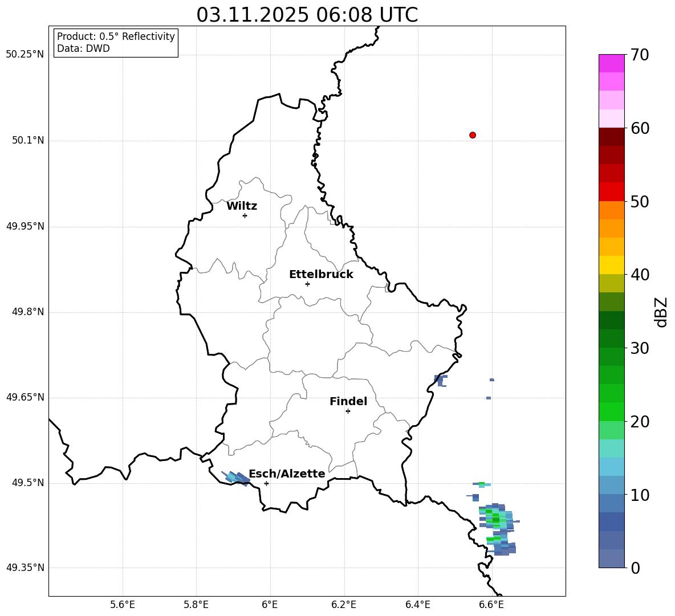This screenshot has height=616, width=675.
Task: Pick the light cyan colorbar swatch above 10
Action: tap(611, 467)
